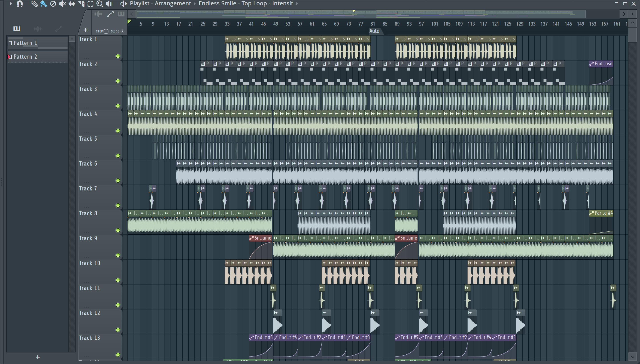Mute Track 2 with its green LED
The height and width of the screenshot is (364, 640).
click(x=118, y=81)
